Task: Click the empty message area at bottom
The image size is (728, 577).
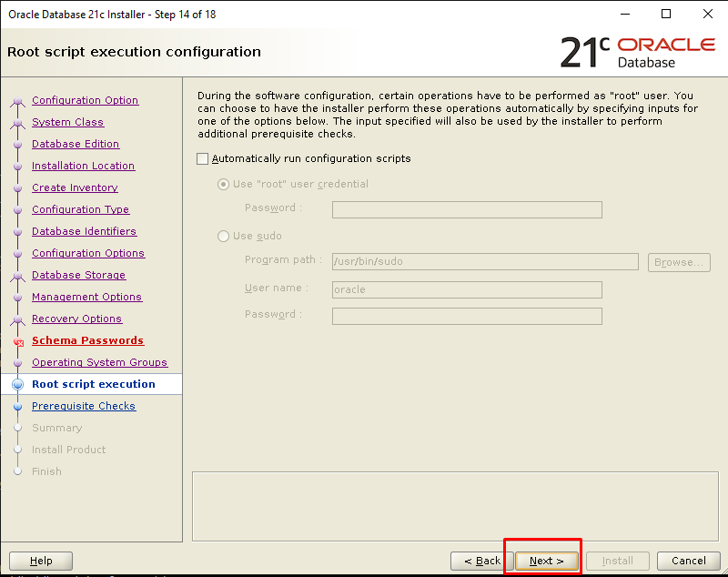Action: 456,506
